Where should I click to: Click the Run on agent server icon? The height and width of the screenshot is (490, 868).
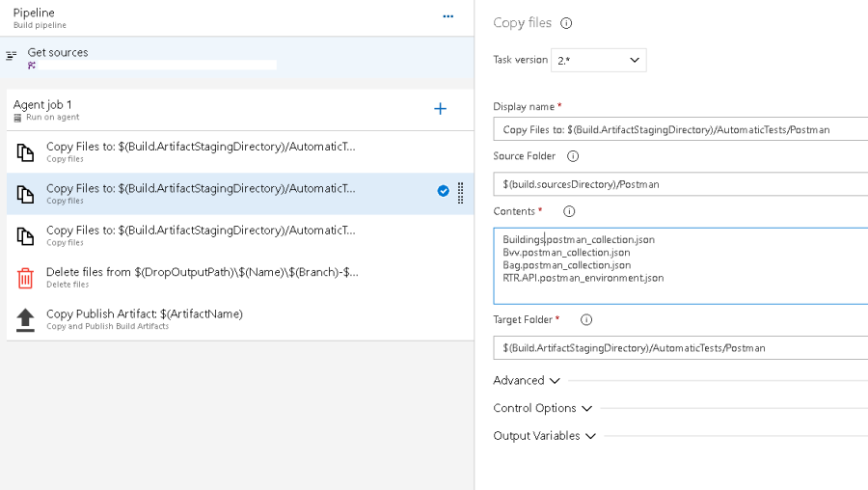tap(17, 118)
